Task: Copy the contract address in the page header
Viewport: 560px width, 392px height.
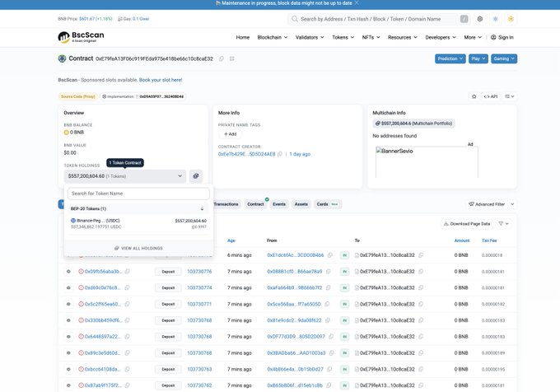Action: pos(222,58)
